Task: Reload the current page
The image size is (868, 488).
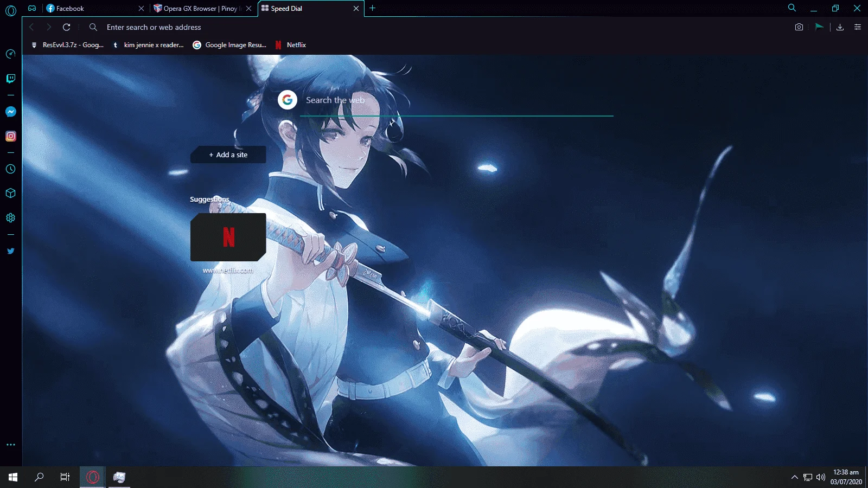Action: click(66, 27)
